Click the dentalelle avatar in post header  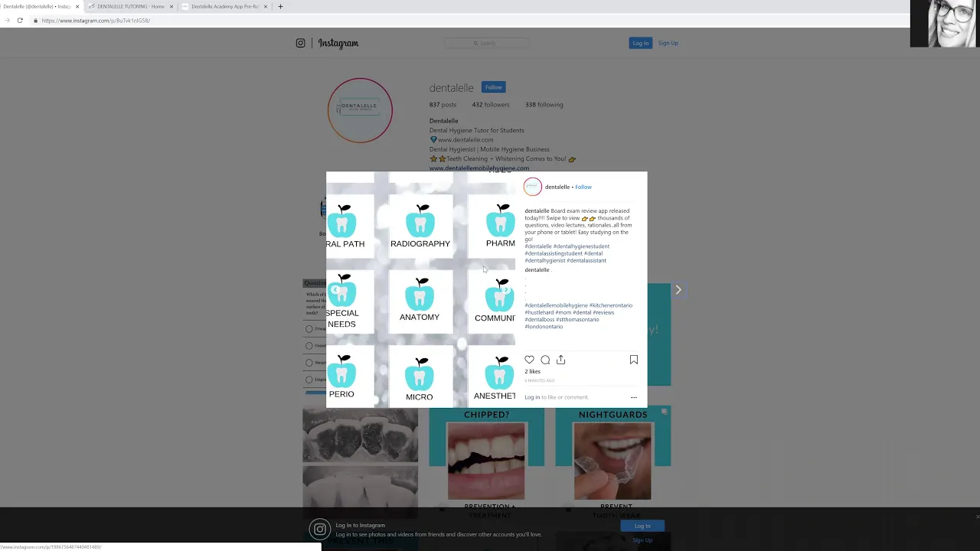[533, 187]
